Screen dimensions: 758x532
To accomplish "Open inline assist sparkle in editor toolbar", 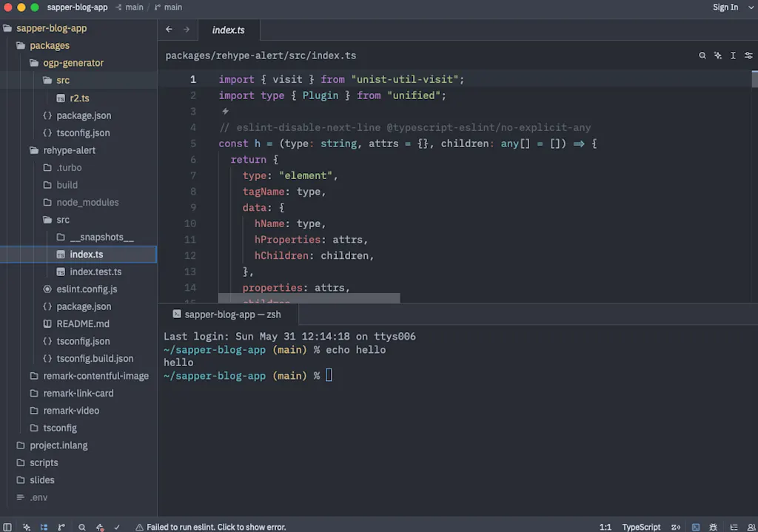I will click(718, 55).
